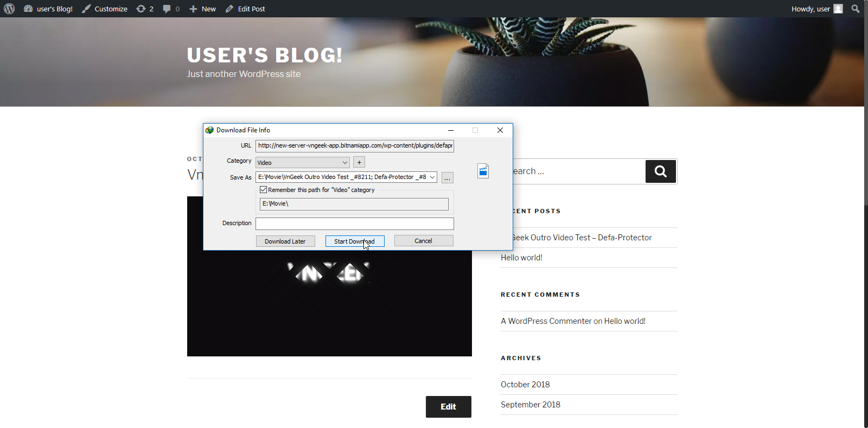Click the Description input field
This screenshot has width=868, height=428.
(355, 223)
